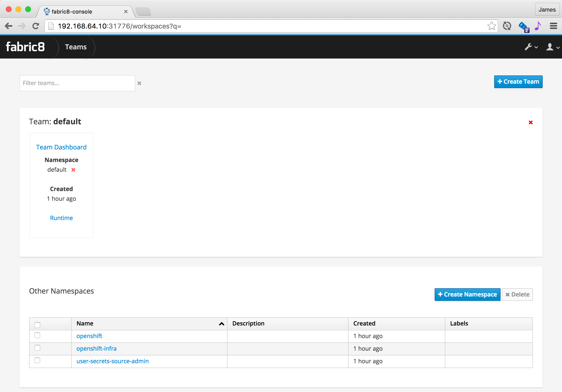Open the blue extension with badge 2

523,26
